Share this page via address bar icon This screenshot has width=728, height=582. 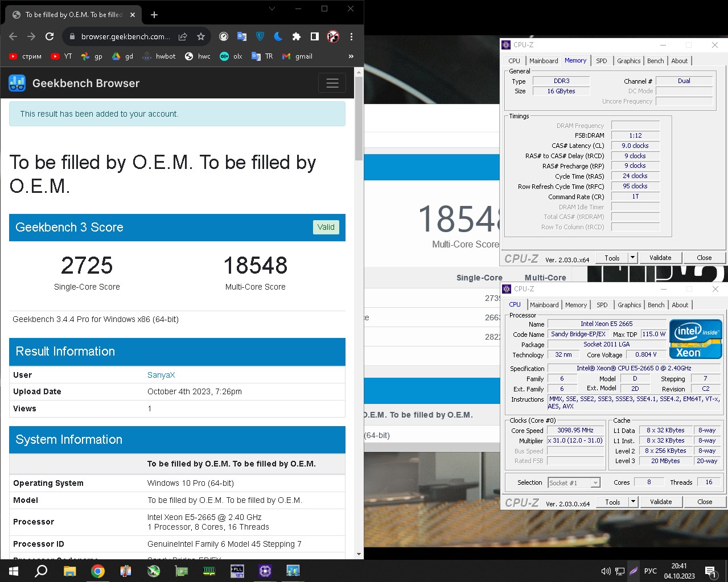(183, 36)
